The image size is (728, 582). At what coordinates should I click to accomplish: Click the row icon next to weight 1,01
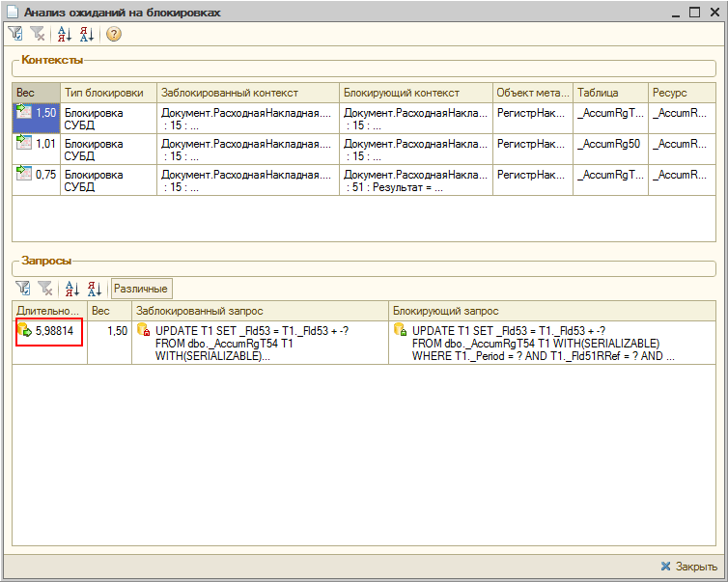pos(24,142)
